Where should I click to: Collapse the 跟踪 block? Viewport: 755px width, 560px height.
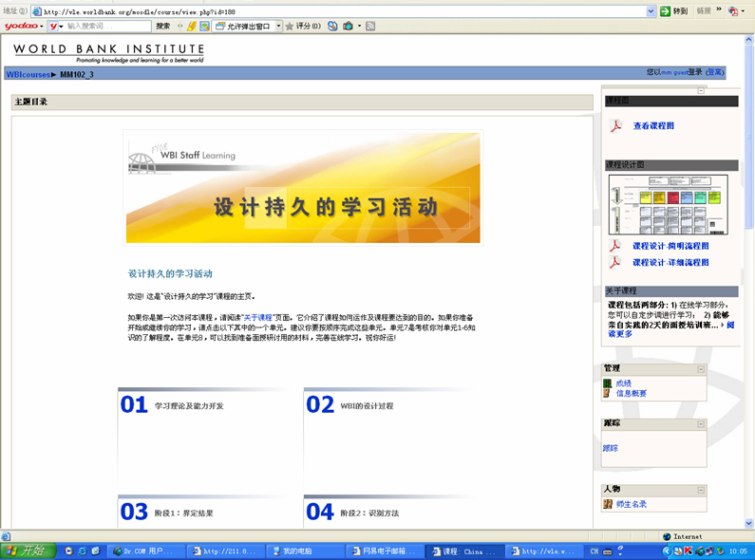point(701,424)
